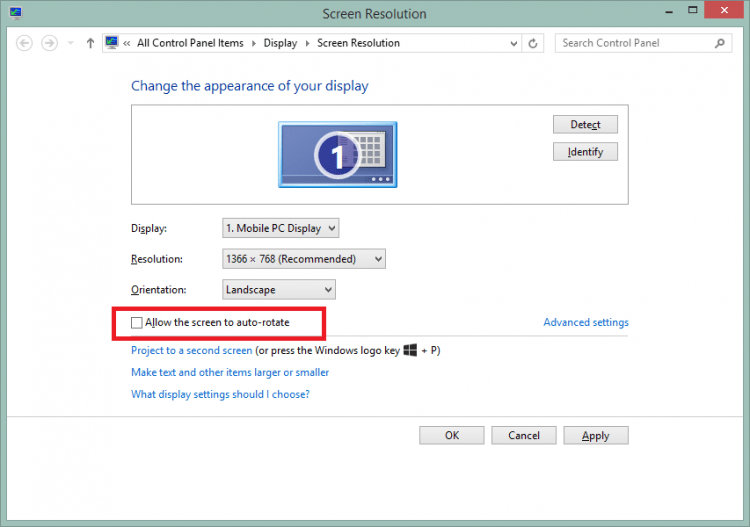
Task: Open the Display dropdown list
Action: pos(280,228)
